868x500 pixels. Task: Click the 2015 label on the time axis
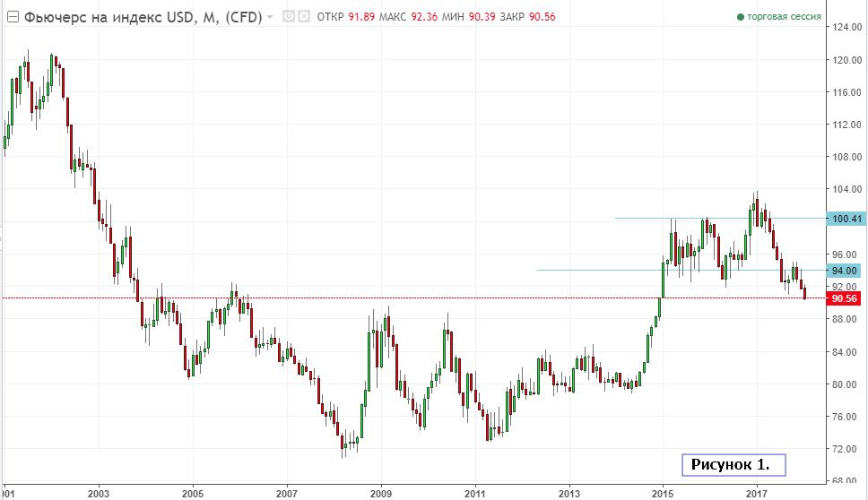tap(663, 493)
